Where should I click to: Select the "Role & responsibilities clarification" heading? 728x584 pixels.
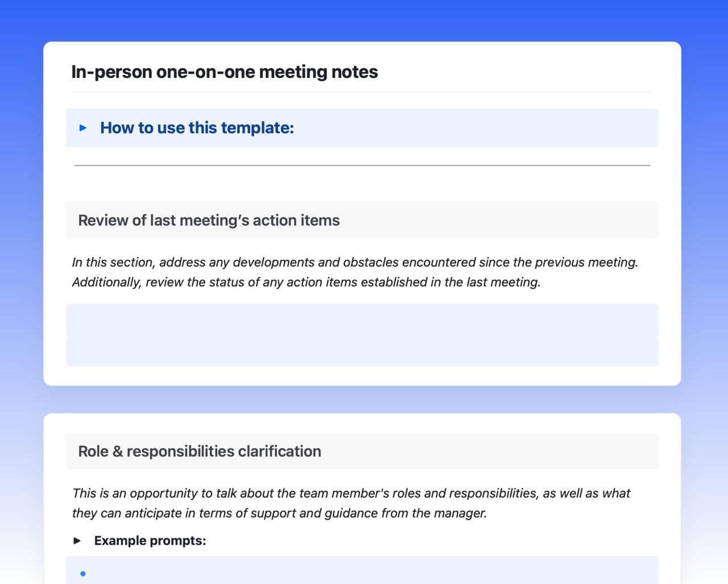(200, 452)
